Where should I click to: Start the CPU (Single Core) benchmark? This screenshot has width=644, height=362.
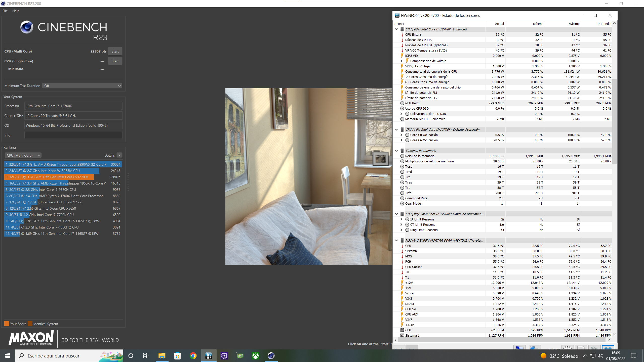tap(115, 61)
